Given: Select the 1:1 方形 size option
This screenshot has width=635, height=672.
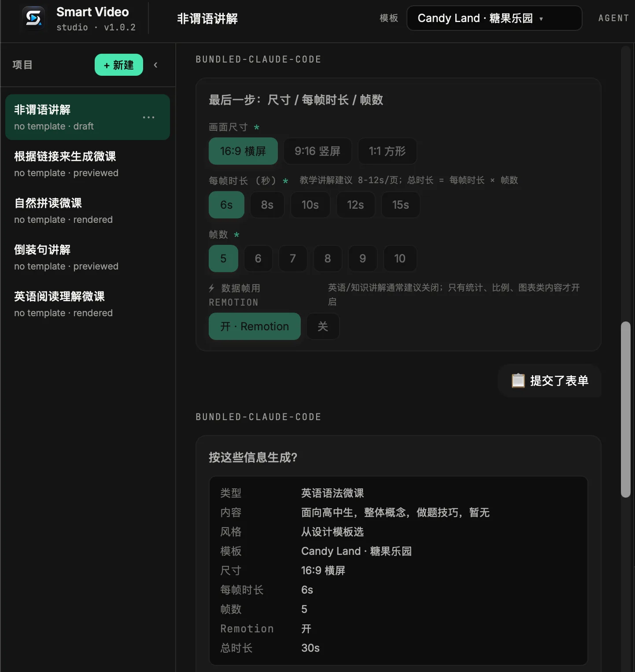Looking at the screenshot, I should point(387,151).
